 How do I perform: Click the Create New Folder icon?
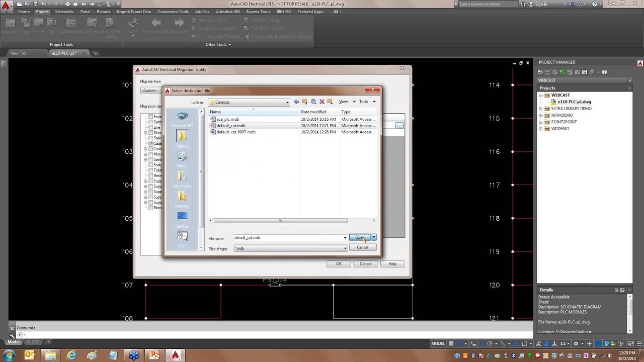tap(330, 102)
